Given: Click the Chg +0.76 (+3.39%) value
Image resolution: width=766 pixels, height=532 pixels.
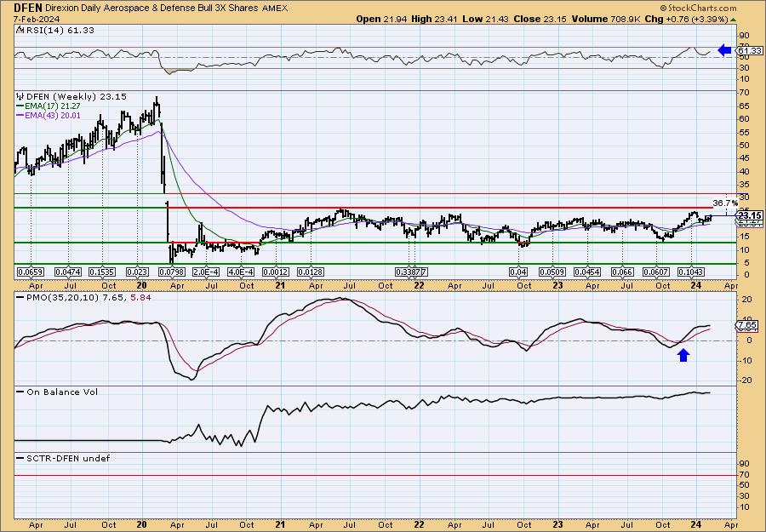Looking at the screenshot, I should click(684, 19).
